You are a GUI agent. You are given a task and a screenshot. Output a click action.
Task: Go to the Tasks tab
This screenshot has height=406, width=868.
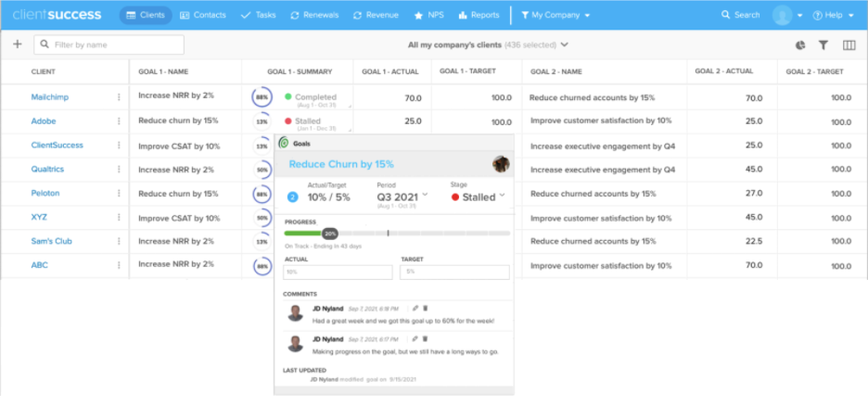[x=259, y=15]
